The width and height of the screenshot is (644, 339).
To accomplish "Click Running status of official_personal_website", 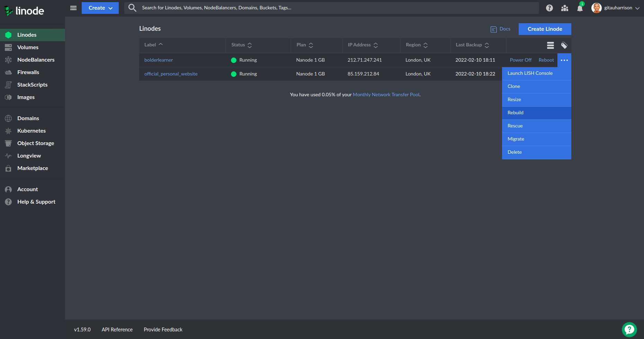I will point(244,74).
